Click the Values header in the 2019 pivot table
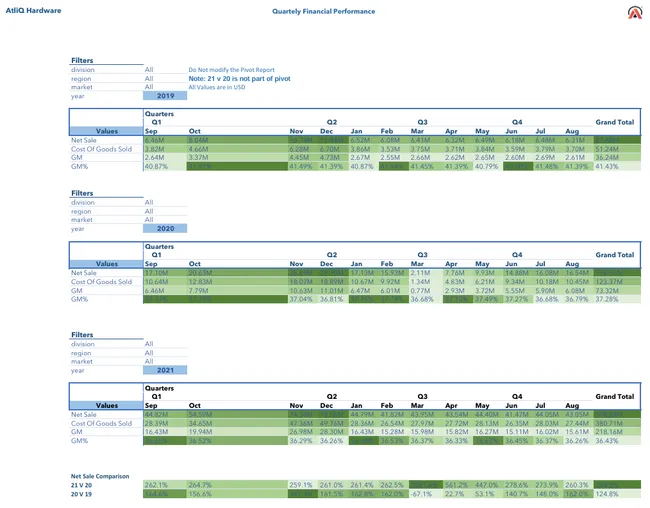The height and width of the screenshot is (508, 650). point(107,131)
